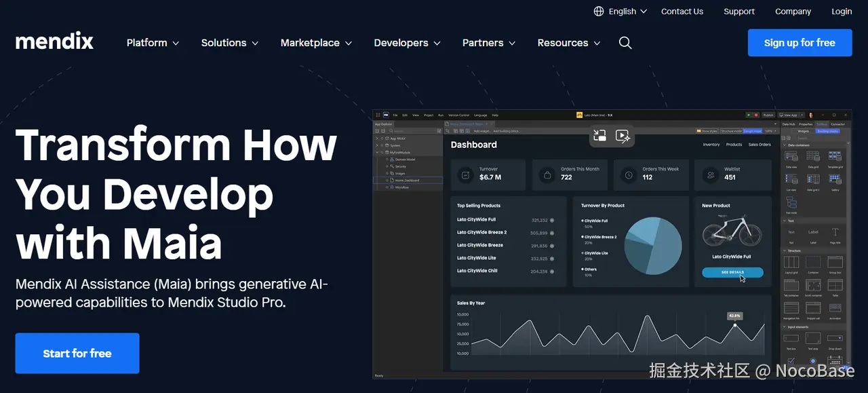Expand the Platform menu

click(153, 43)
